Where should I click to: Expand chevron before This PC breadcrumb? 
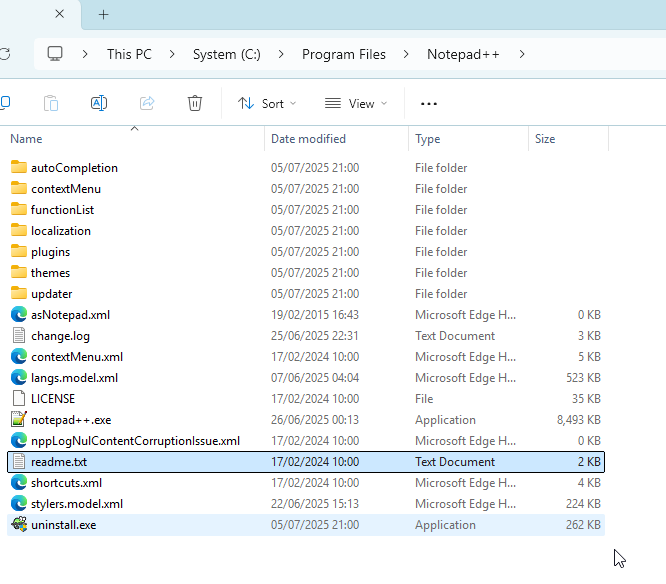pos(85,54)
